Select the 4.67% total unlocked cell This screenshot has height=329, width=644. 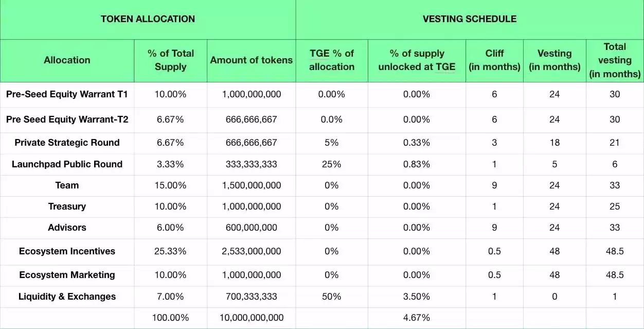417,318
